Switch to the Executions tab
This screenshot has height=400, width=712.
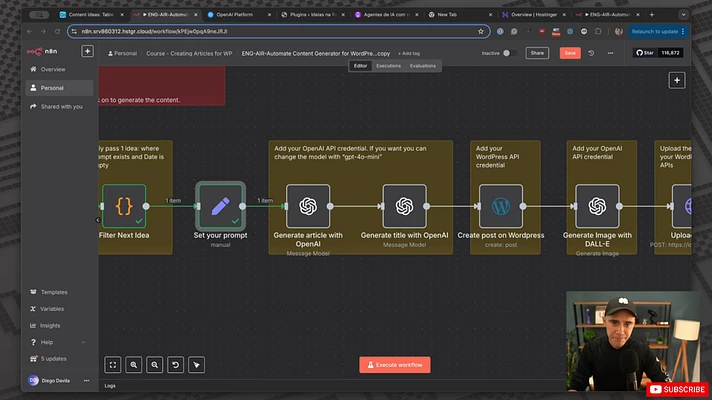(388, 66)
